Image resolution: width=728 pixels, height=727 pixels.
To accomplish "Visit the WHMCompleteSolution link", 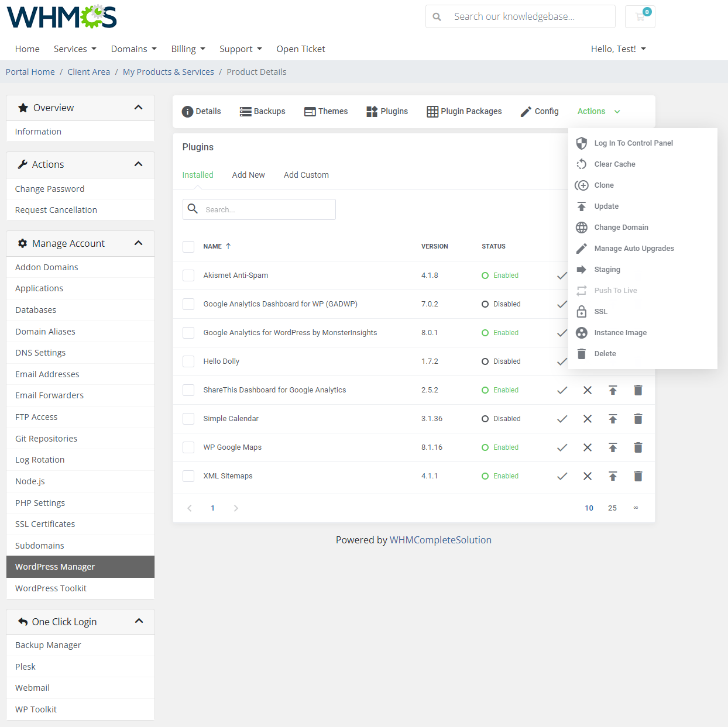I will pos(441,540).
